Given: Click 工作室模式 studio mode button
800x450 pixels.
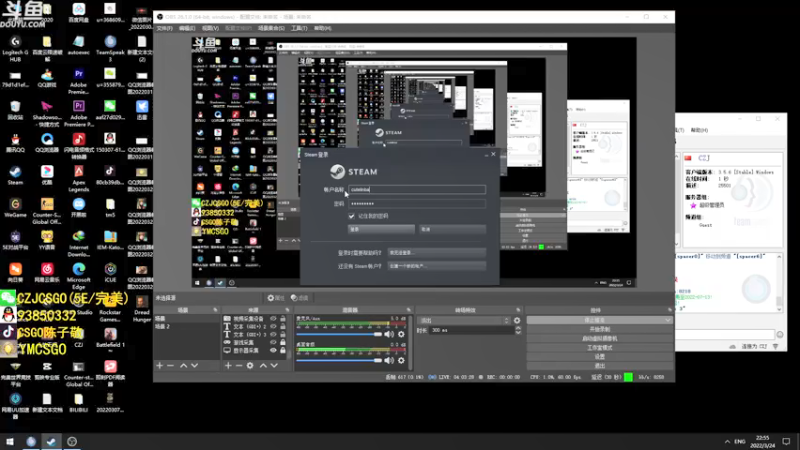Looking at the screenshot, I should click(599, 347).
